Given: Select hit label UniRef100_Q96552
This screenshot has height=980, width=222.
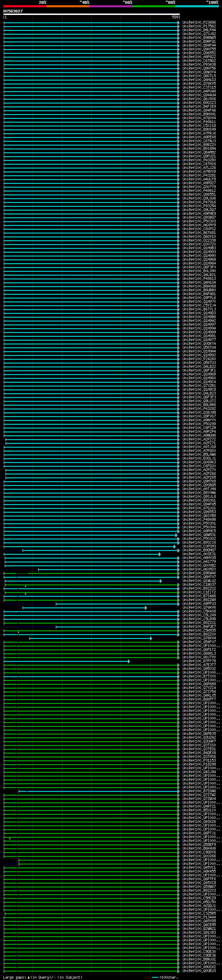Looking at the screenshot, I should point(199,53).
